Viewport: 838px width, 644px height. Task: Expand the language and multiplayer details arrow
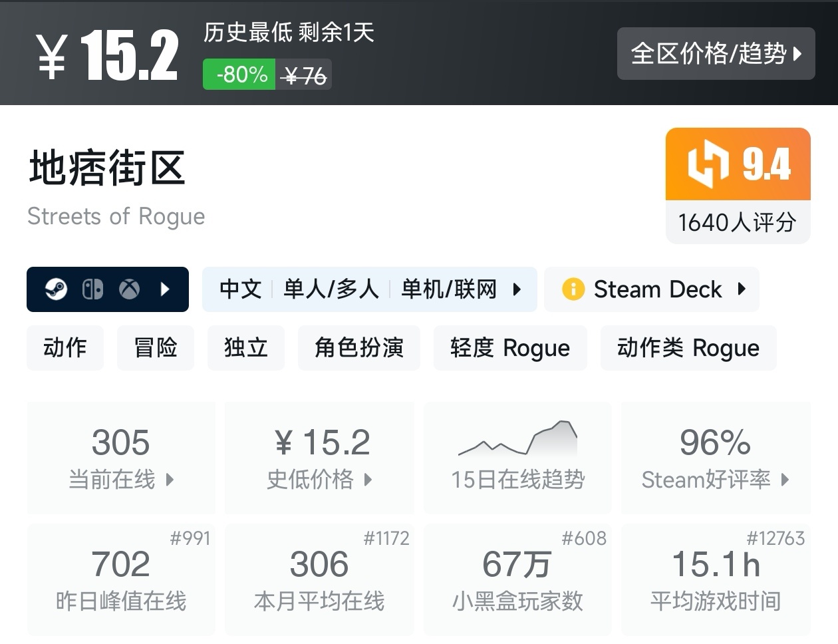point(517,289)
